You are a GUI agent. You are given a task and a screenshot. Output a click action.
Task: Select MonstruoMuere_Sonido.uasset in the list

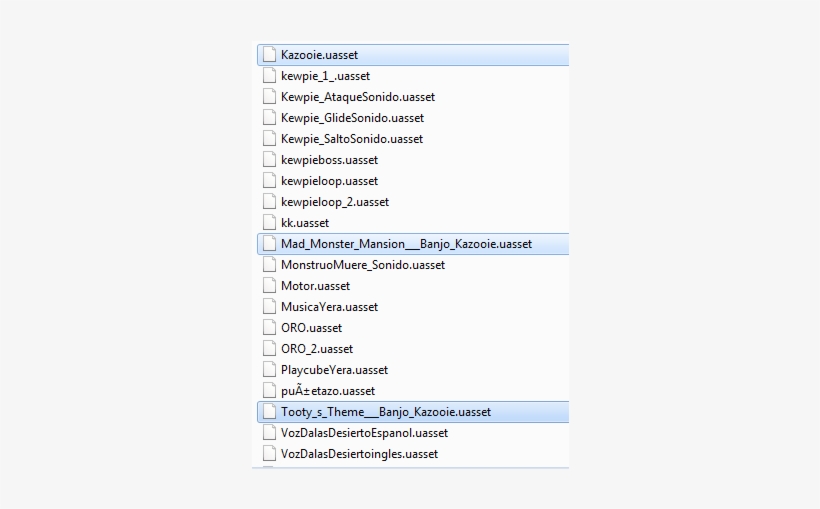(363, 265)
